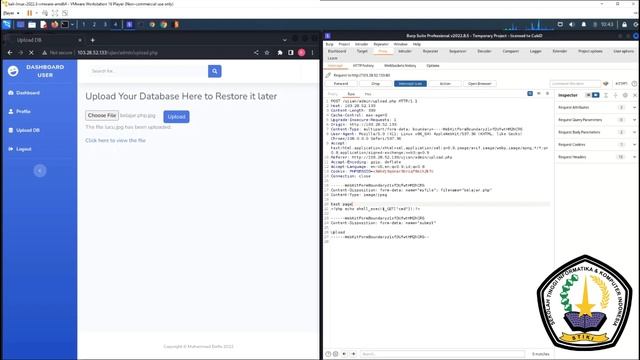
Task: Expand the Request Headers section
Action: (596, 157)
